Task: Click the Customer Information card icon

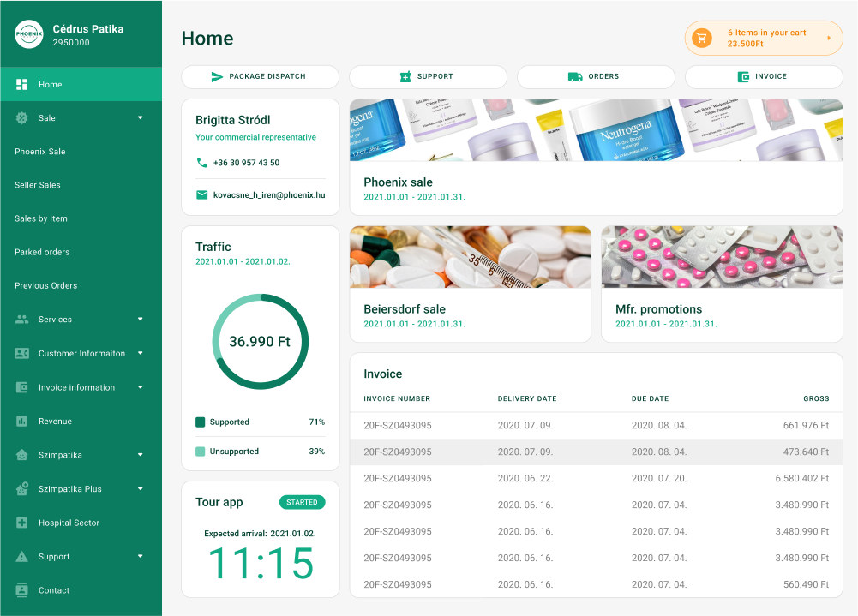Action: (x=22, y=353)
